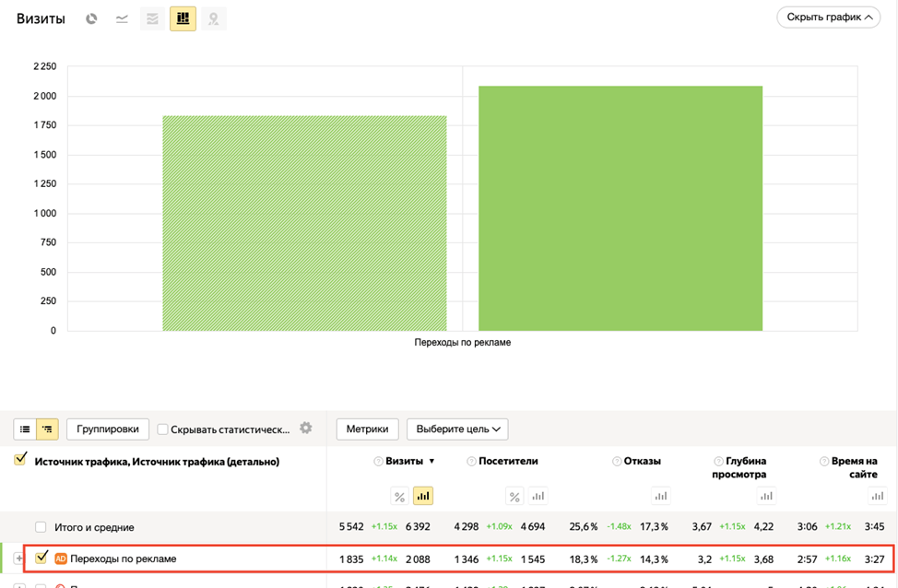Open Время на сайте help icon

[824, 462]
